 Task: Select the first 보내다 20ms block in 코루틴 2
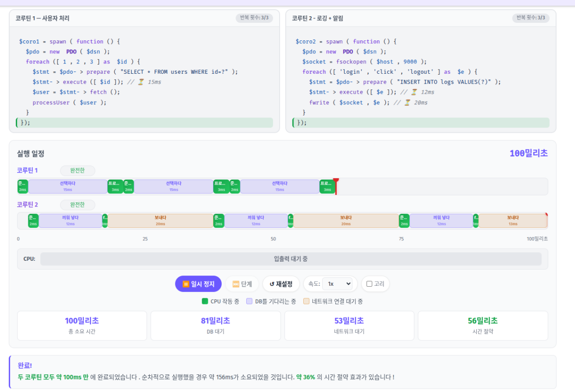(160, 220)
